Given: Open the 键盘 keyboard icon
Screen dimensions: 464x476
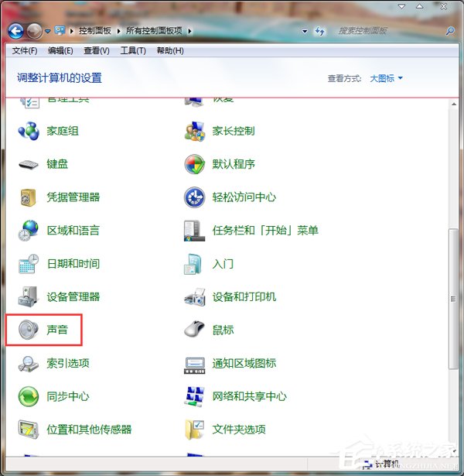Looking at the screenshot, I should coord(29,164).
